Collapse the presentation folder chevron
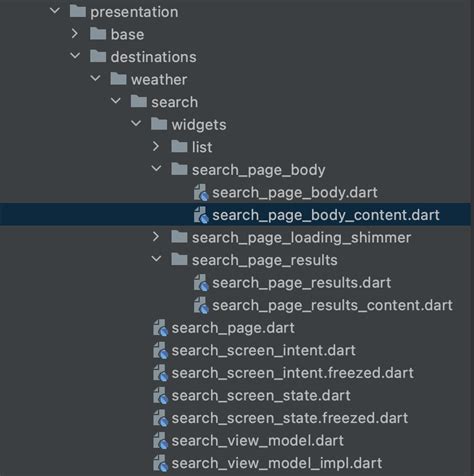474x476 pixels. (x=55, y=11)
